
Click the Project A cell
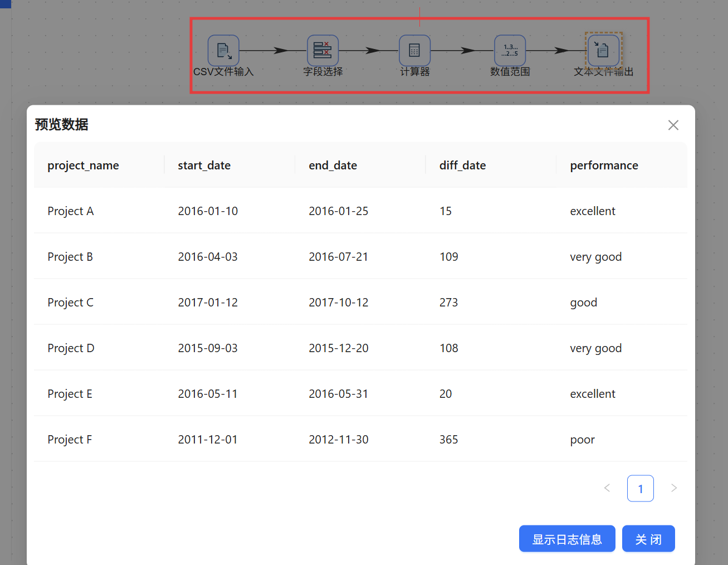(x=99, y=211)
